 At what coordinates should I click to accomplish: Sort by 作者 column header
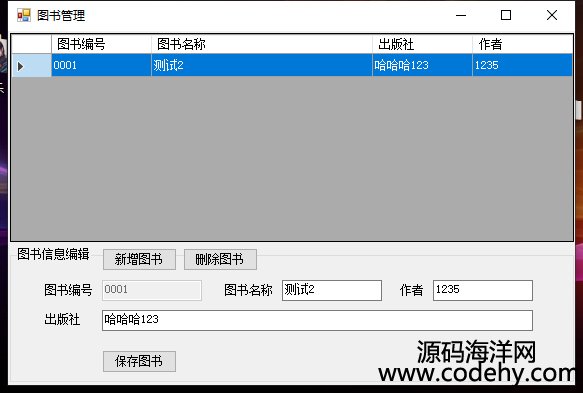pyautogui.click(x=523, y=44)
